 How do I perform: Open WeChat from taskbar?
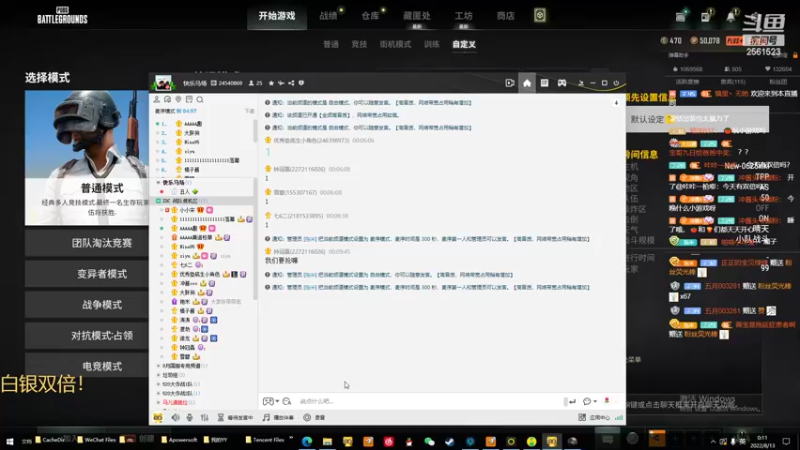pyautogui.click(x=429, y=441)
